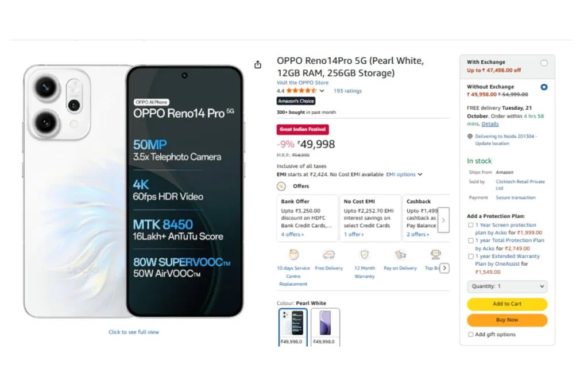Click the Offers percent badge icon
Screen dimensions: 588x392
[x=281, y=186]
